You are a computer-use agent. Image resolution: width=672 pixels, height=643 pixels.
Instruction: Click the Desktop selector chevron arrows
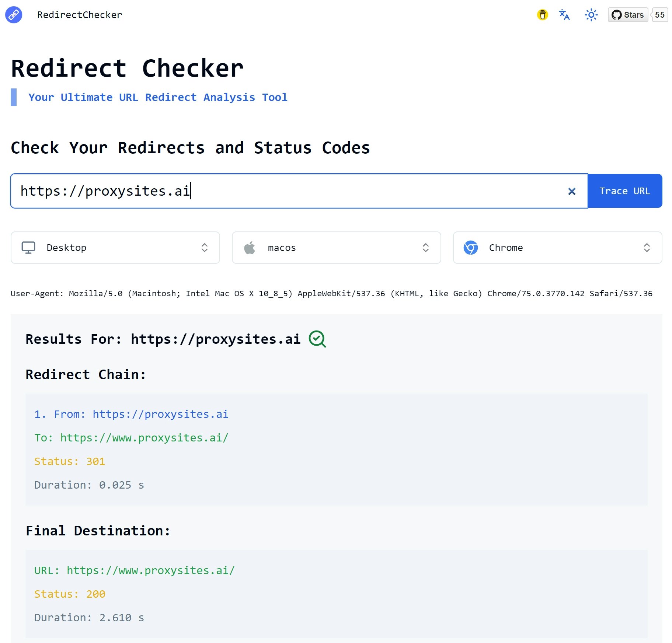tap(205, 248)
